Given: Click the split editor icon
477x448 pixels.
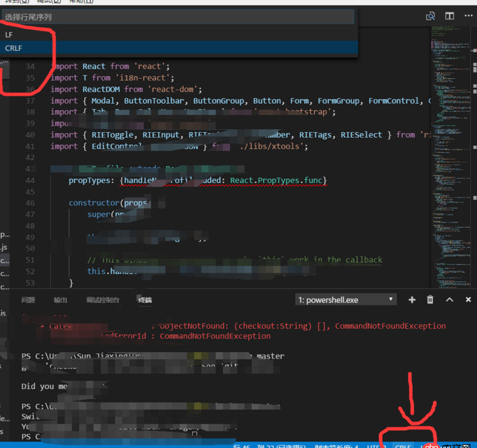Looking at the screenshot, I should (450, 16).
